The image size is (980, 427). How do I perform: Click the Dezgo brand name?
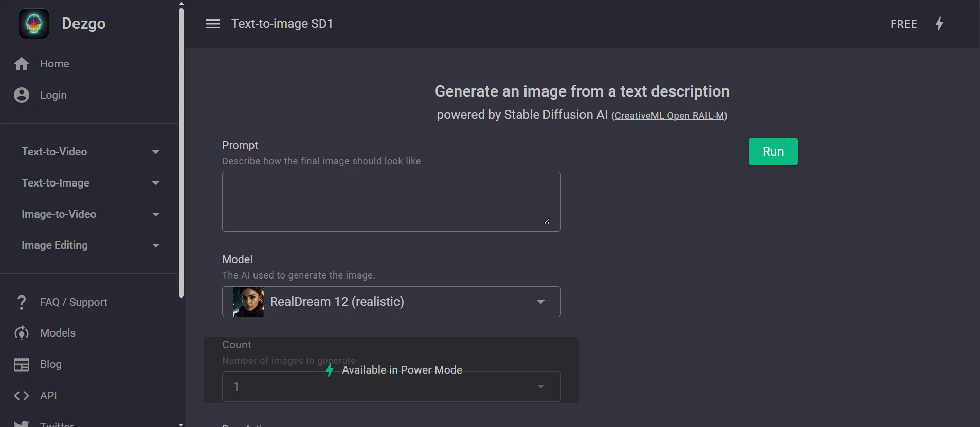83,24
